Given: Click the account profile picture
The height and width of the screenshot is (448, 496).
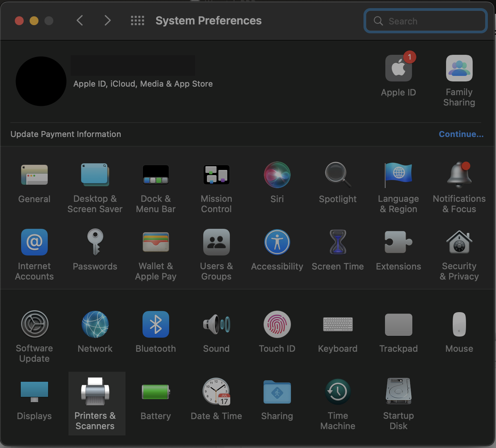Looking at the screenshot, I should [x=41, y=81].
